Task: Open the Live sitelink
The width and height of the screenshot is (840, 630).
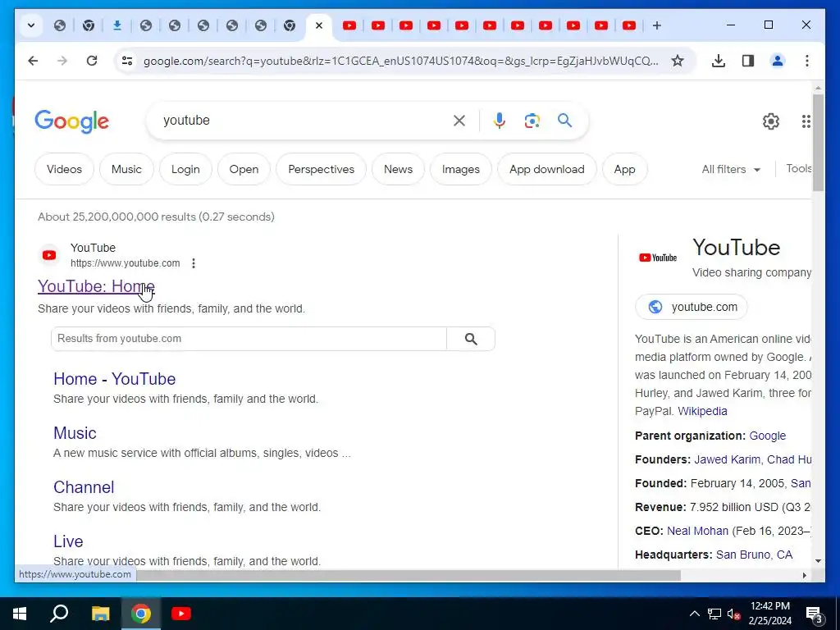Action: coord(68,541)
